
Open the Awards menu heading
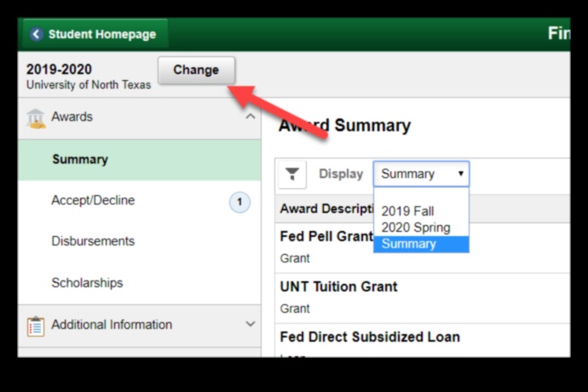tap(72, 117)
